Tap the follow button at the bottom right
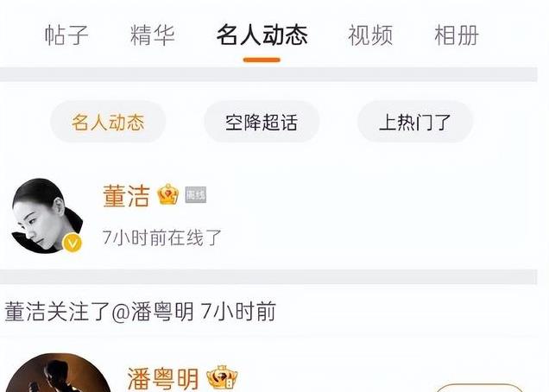The width and height of the screenshot is (549, 392). (479, 389)
